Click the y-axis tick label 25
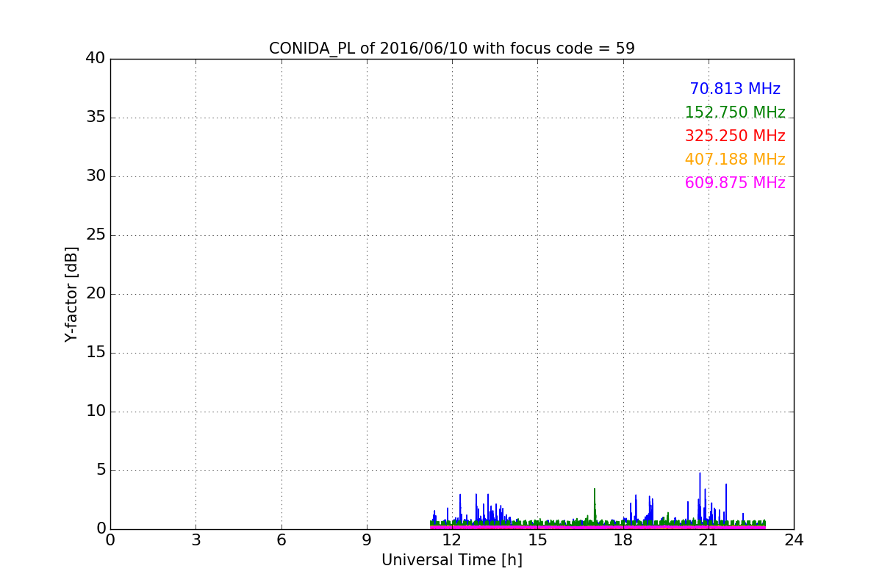The height and width of the screenshot is (588, 882). tap(96, 235)
